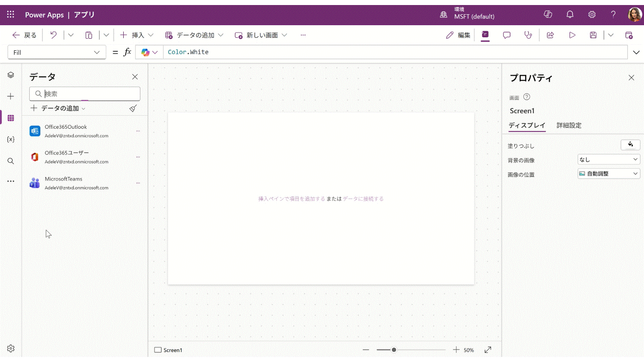Image resolution: width=644 pixels, height=362 pixels.
Task: Switch to the 詳細設定 tab
Action: click(x=569, y=126)
